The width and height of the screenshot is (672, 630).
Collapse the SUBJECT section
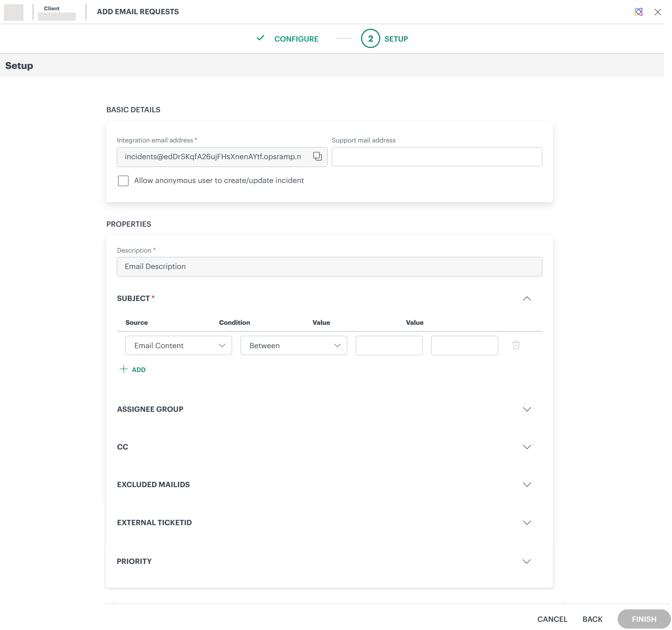527,298
